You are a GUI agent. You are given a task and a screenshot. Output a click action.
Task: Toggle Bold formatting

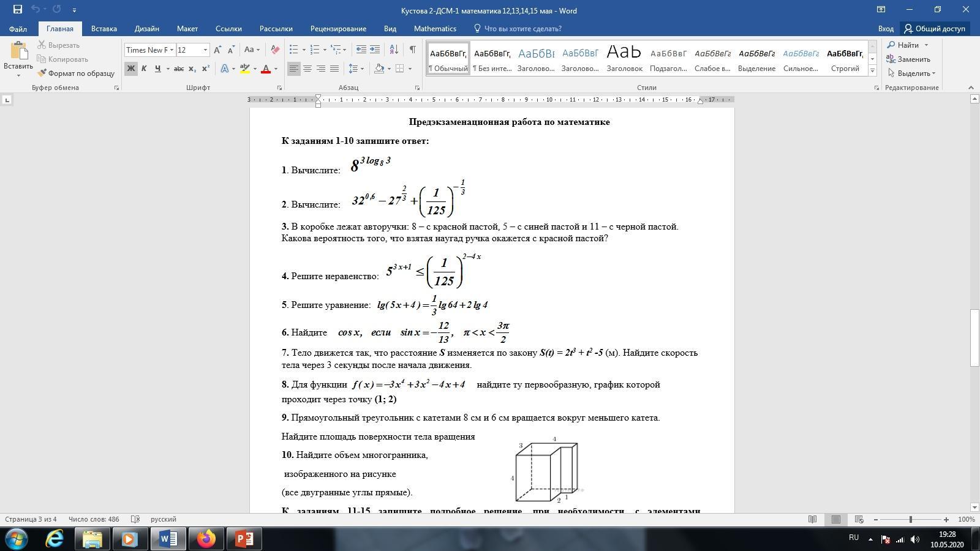click(x=130, y=69)
